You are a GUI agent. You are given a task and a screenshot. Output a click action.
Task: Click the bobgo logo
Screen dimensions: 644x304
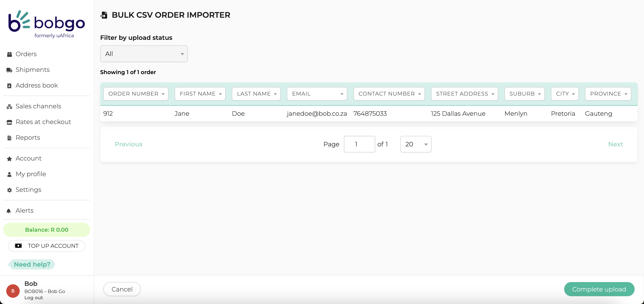pos(47,24)
